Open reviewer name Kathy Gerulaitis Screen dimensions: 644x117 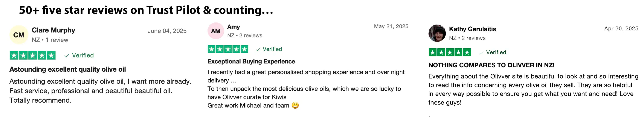pyautogui.click(x=472, y=29)
